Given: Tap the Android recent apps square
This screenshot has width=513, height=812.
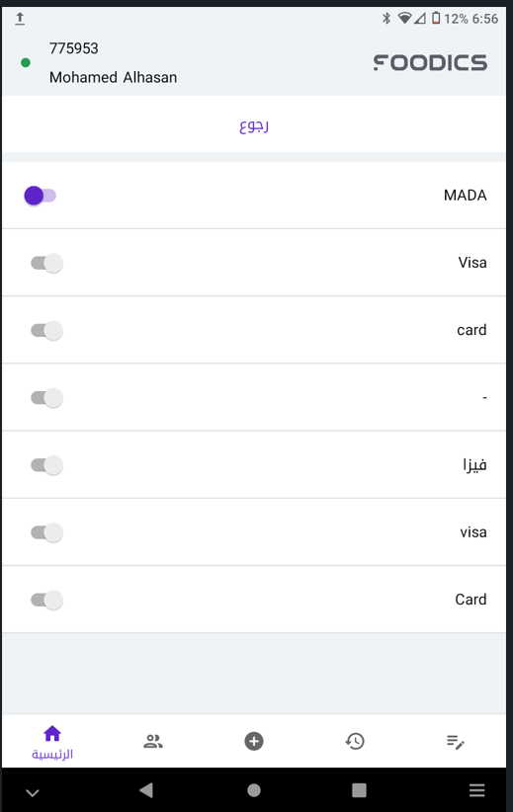Looking at the screenshot, I should [359, 790].
